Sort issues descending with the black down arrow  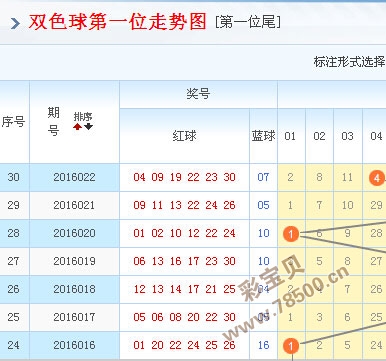tap(89, 127)
